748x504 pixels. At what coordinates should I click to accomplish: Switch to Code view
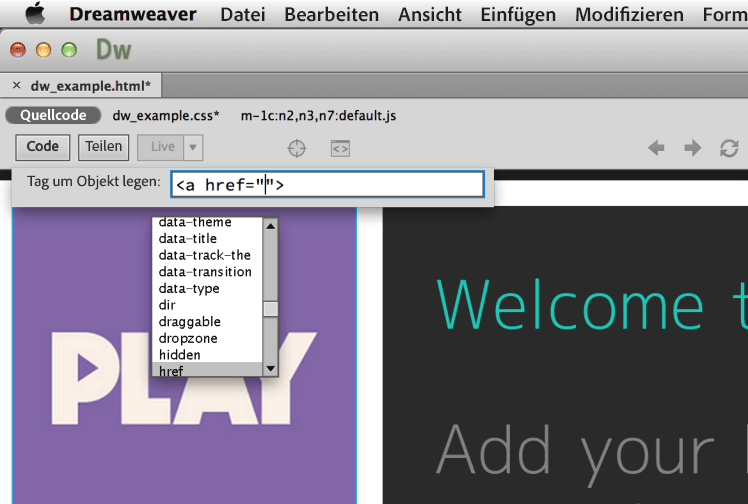click(42, 147)
